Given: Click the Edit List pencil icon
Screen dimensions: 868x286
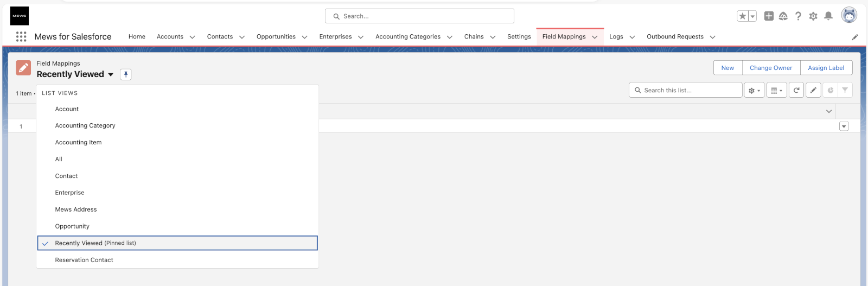Looking at the screenshot, I should click(x=813, y=90).
